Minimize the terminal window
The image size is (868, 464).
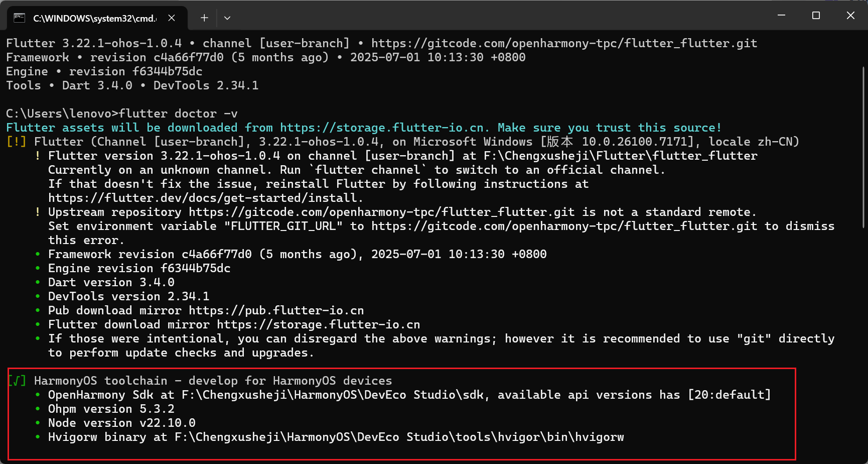click(x=781, y=16)
